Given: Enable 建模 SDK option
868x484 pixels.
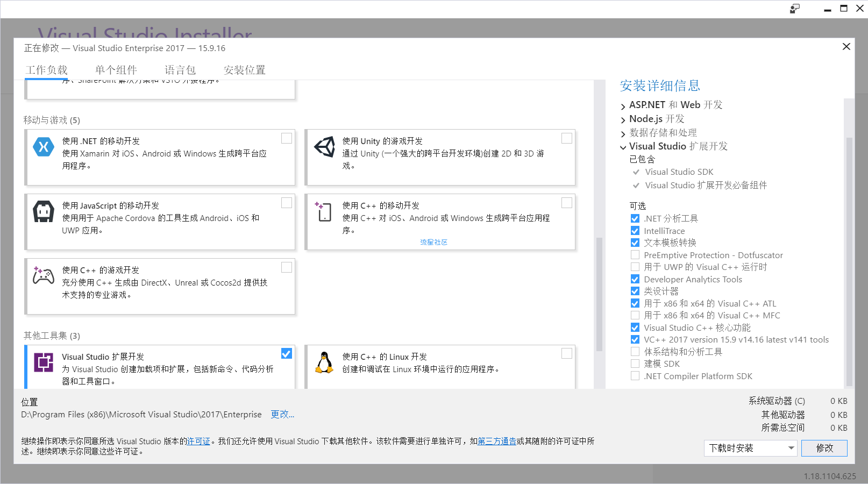Looking at the screenshot, I should [x=635, y=364].
